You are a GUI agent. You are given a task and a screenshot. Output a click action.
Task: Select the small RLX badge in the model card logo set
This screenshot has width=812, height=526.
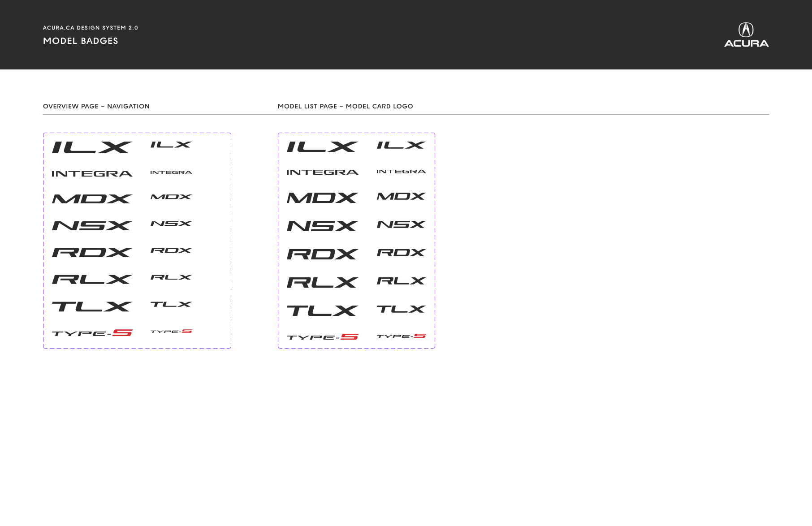401,281
